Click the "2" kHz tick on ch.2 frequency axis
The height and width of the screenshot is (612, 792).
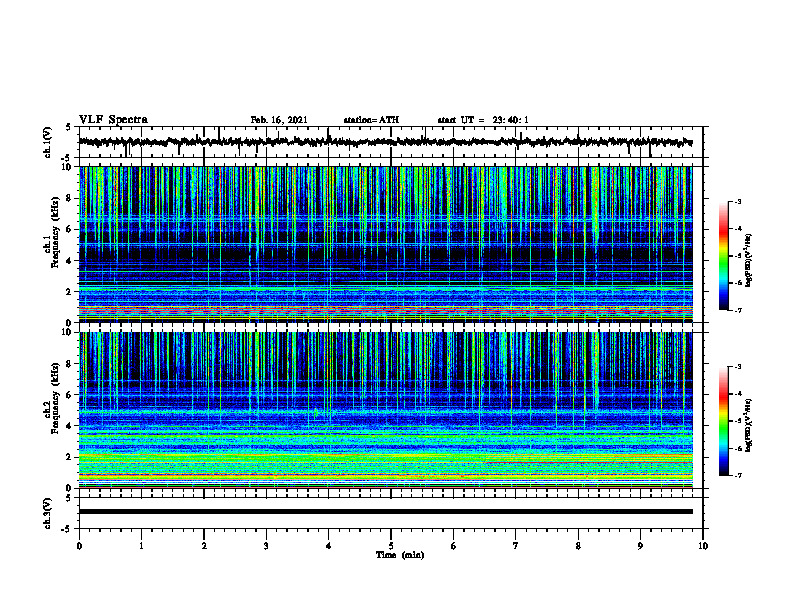click(70, 457)
